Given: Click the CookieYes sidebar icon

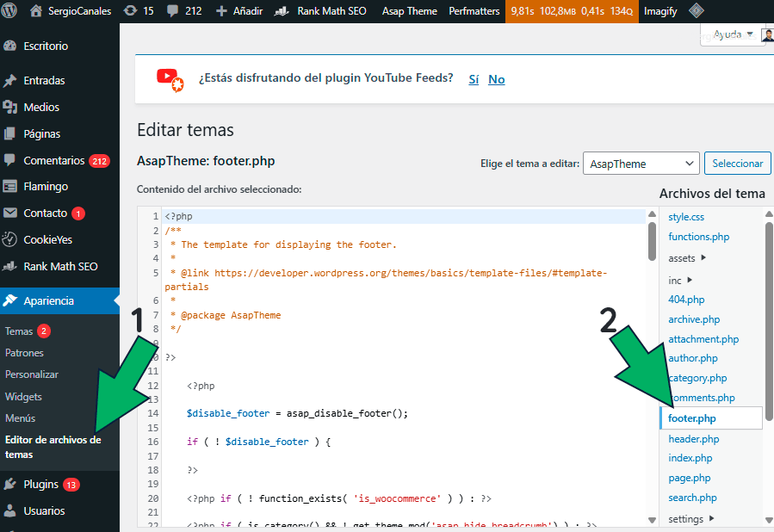Looking at the screenshot, I should point(10,239).
